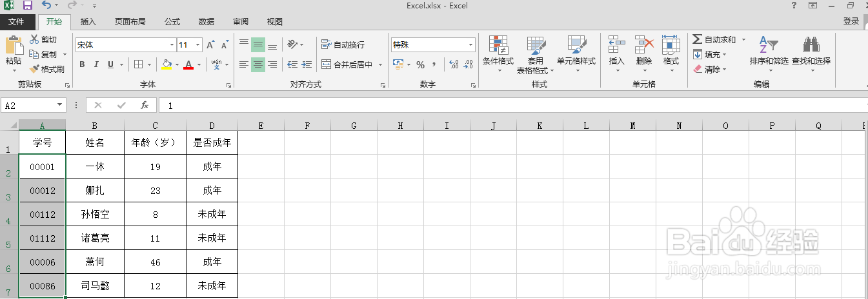Switch to the Formulas (公式) tab
The height and width of the screenshot is (299, 868).
pyautogui.click(x=172, y=21)
